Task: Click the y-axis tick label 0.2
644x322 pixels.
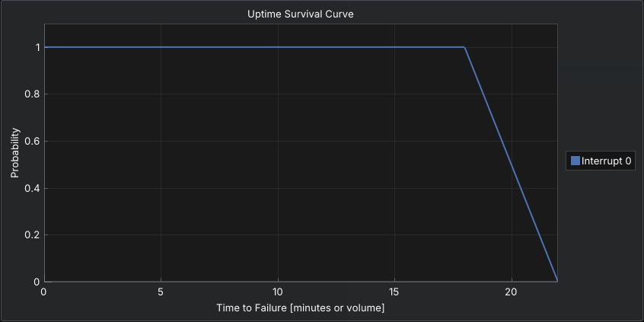Action: [x=31, y=235]
